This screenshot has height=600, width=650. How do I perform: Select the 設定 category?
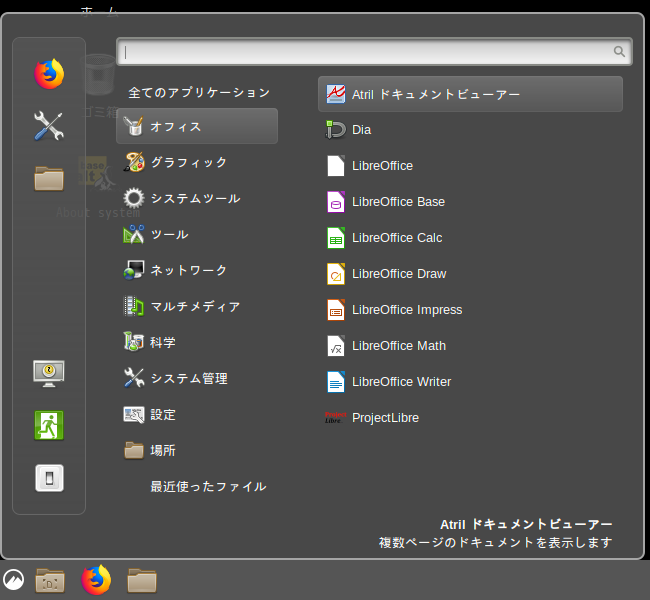(x=197, y=414)
